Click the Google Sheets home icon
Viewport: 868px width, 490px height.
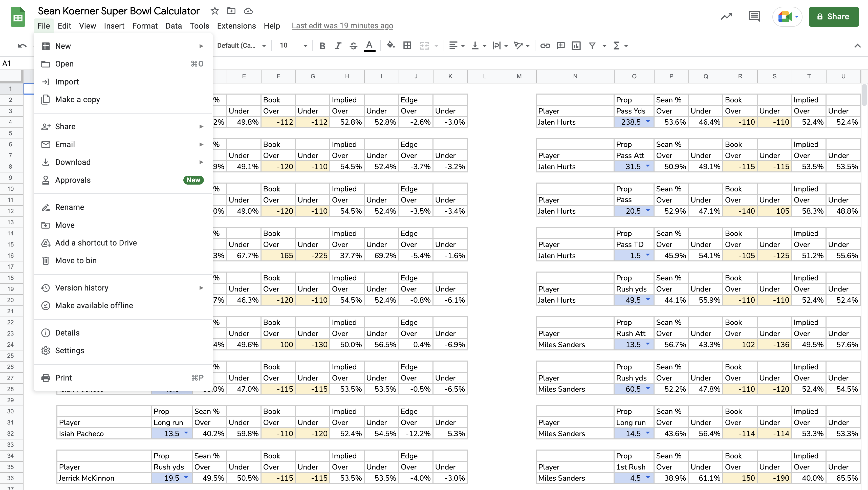18,17
